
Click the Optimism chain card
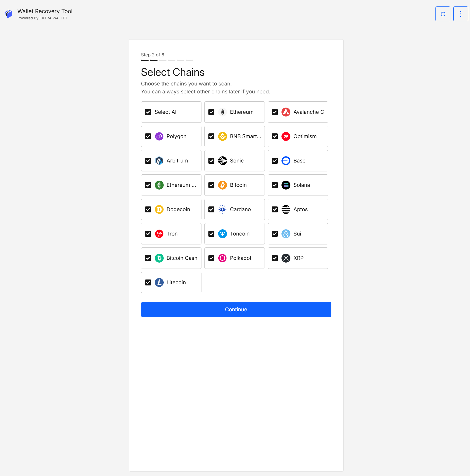click(x=298, y=136)
